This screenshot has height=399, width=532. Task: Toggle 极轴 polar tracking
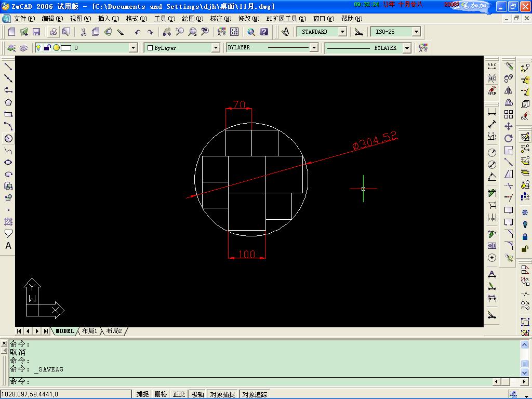[197, 394]
